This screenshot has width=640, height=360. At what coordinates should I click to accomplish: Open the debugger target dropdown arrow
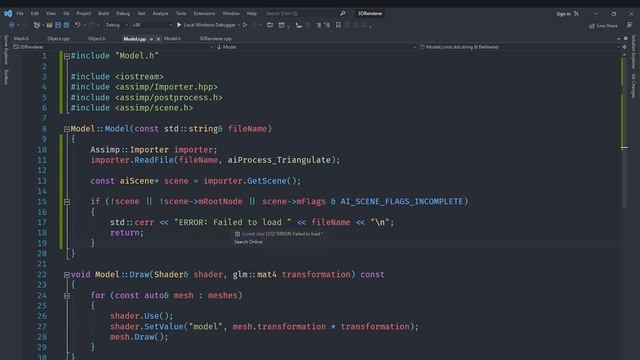coord(238,25)
